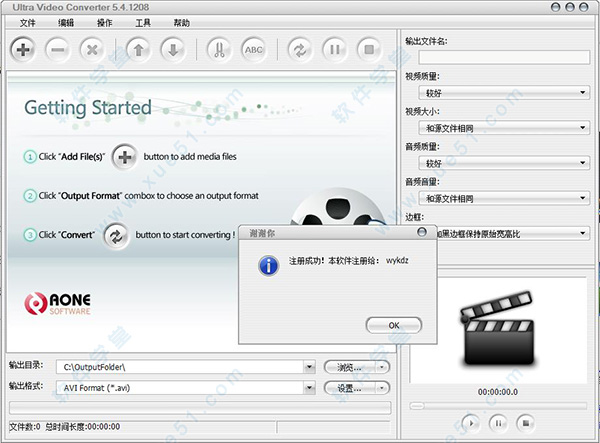Open the 设置 button's dropdown arrow
The height and width of the screenshot is (443, 600).
pyautogui.click(x=382, y=388)
